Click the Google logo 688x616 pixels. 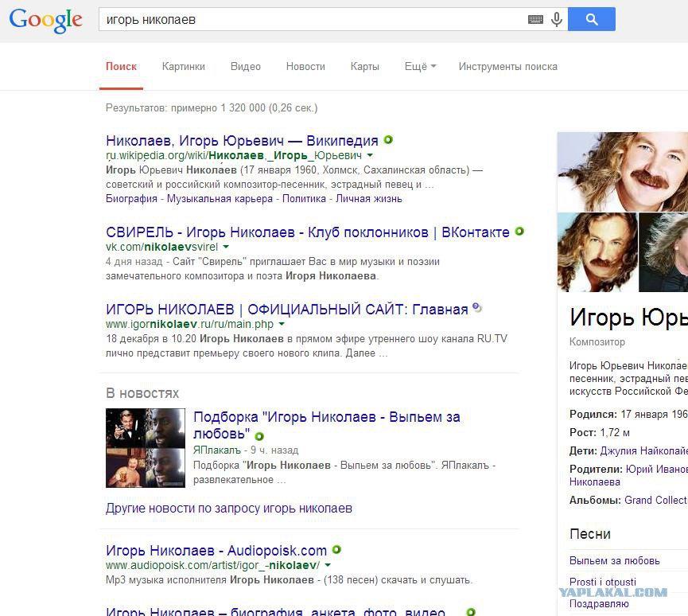tap(45, 20)
